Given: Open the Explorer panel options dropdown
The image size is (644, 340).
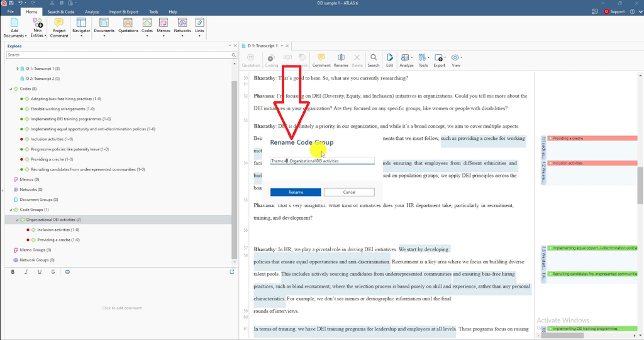Looking at the screenshot, I should (230, 45).
